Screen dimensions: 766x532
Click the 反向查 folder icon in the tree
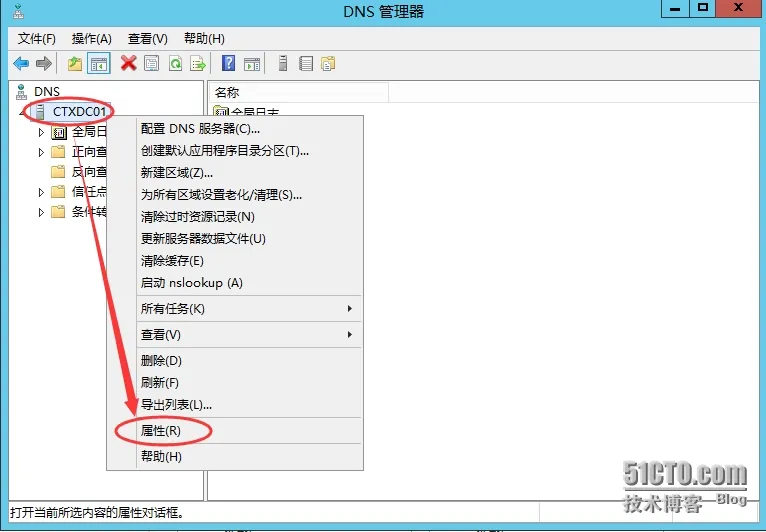(58, 172)
